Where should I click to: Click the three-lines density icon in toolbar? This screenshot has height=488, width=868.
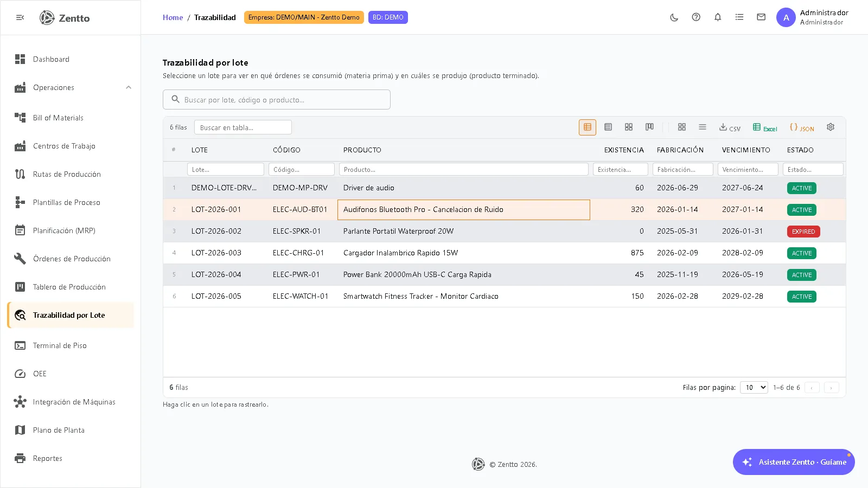pyautogui.click(x=703, y=127)
